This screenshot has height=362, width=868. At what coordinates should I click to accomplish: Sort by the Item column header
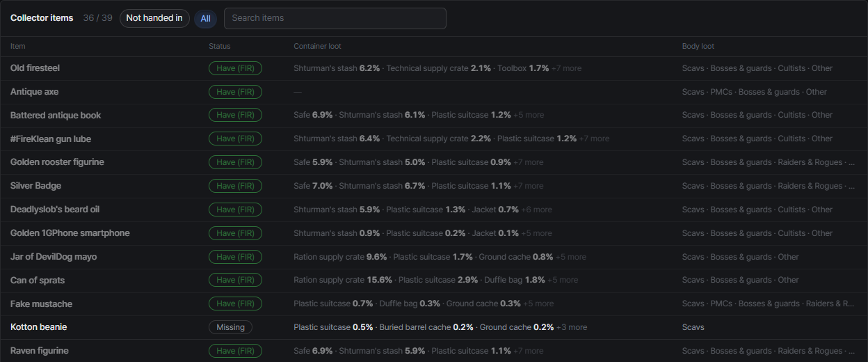click(x=18, y=47)
